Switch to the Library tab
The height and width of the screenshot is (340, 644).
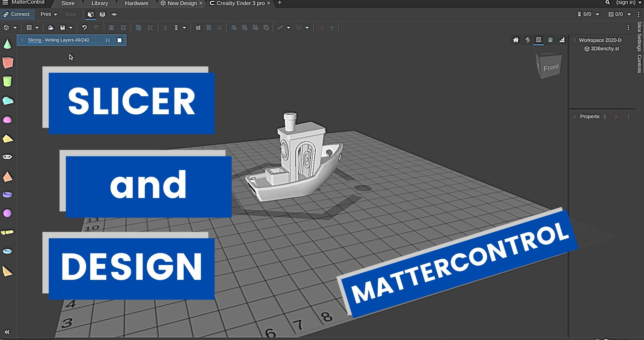click(100, 3)
